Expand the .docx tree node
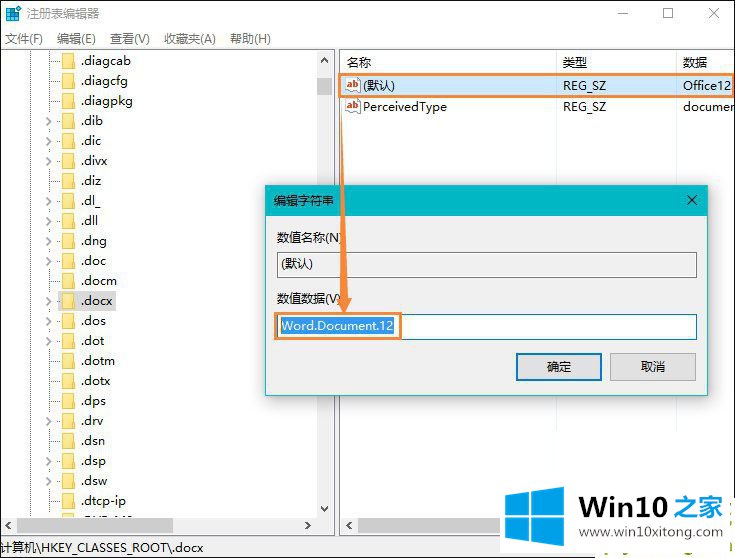735x558 pixels. (x=48, y=301)
